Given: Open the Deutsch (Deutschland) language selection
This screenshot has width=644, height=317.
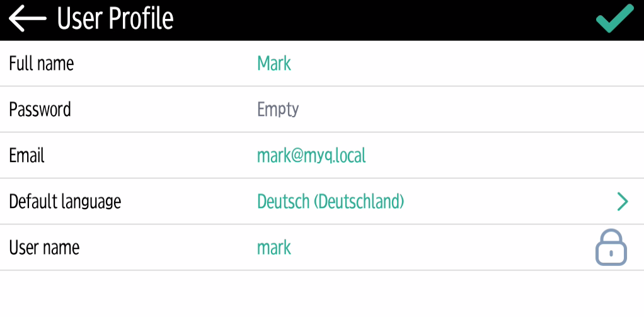Looking at the screenshot, I should (x=330, y=202).
